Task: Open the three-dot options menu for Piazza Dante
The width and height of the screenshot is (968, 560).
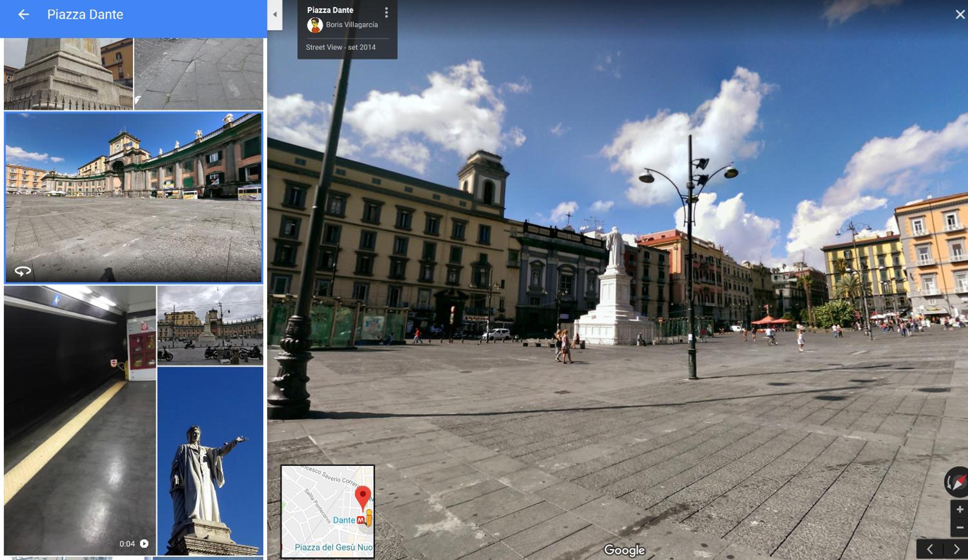Action: (387, 13)
